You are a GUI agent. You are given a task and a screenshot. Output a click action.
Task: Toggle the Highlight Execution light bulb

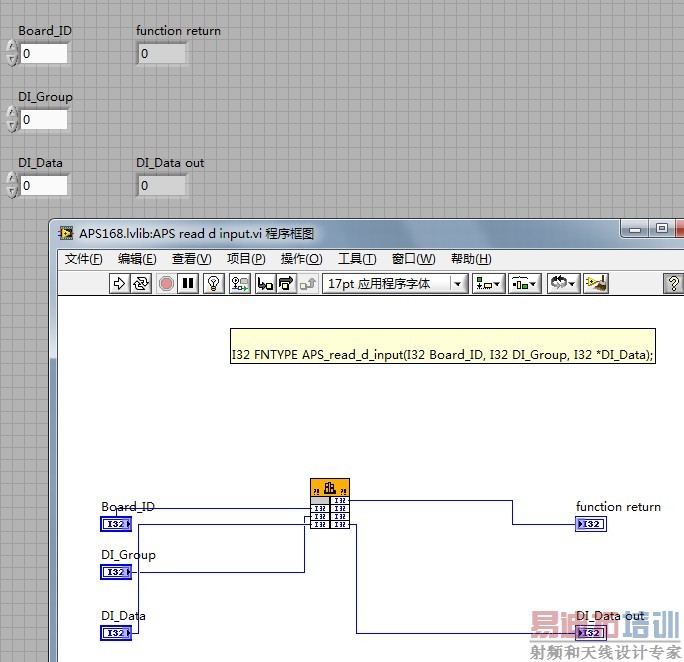point(214,283)
